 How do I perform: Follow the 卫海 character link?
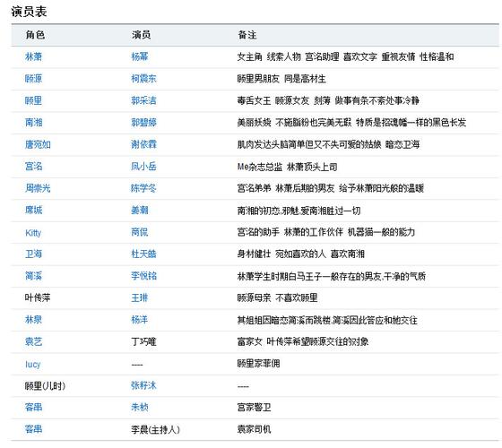click(34, 254)
